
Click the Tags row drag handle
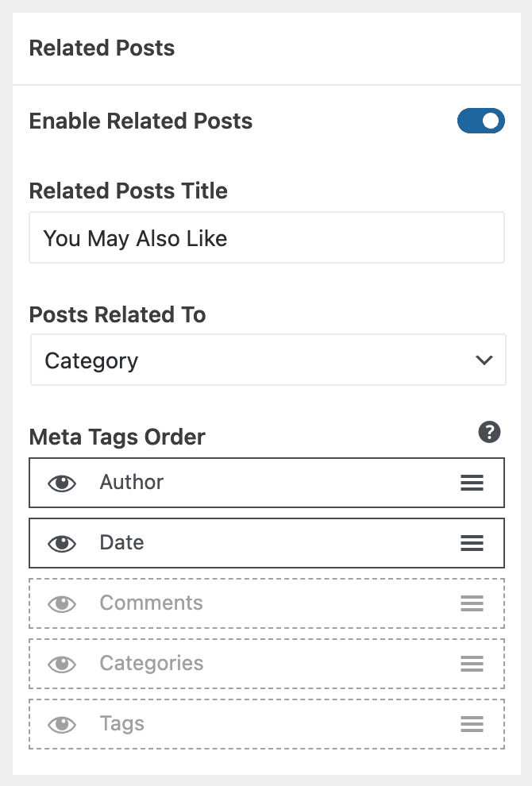click(472, 724)
